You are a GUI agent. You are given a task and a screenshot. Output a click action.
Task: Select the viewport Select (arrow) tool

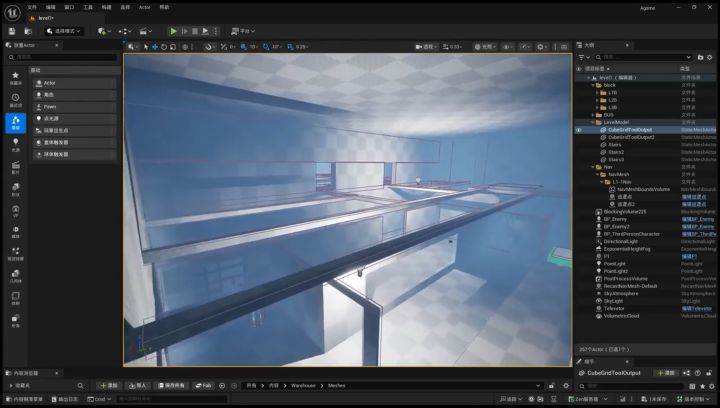pos(146,47)
